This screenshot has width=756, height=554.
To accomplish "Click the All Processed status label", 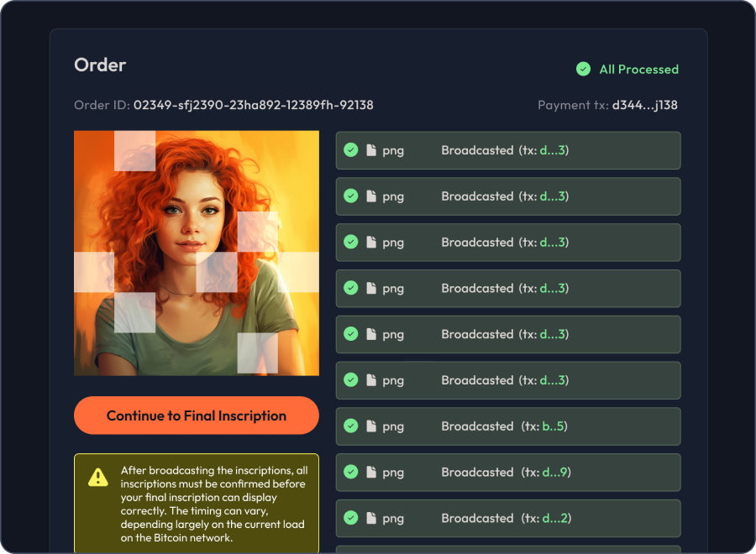I will pos(638,70).
